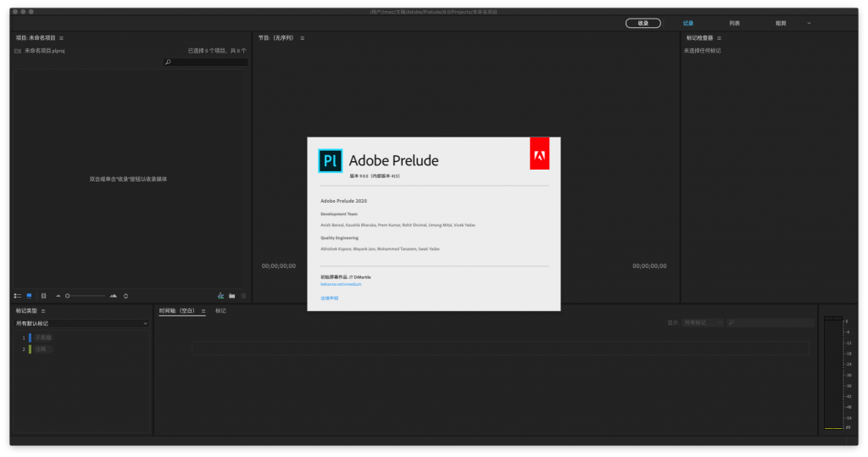Screen dimensions: 868x457
Task: Click the marker search field in timeline
Action: (x=771, y=323)
